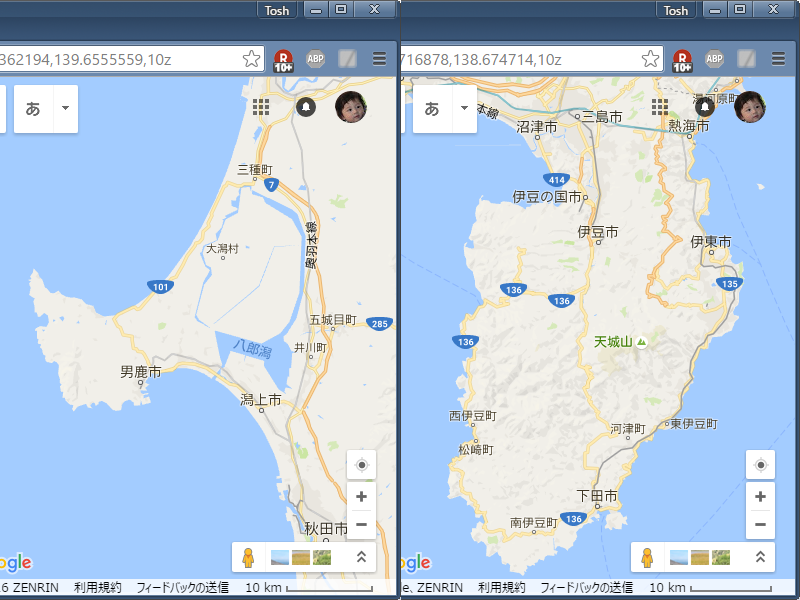The height and width of the screenshot is (600, 800).
Task: Open 利用規約 link in right map footer
Action: click(x=502, y=588)
